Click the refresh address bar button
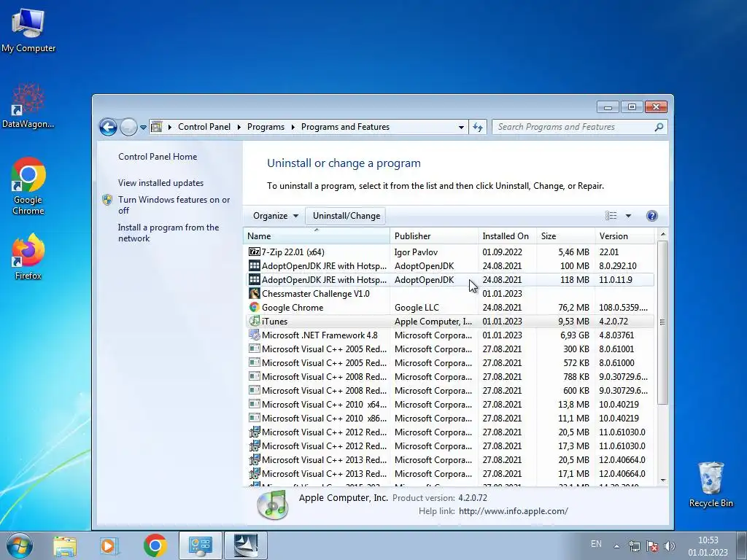747x560 pixels. click(x=478, y=127)
